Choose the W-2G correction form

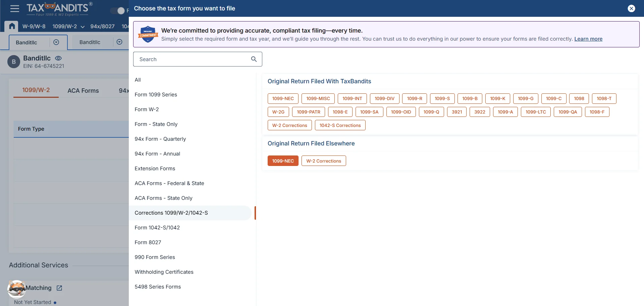pos(278,112)
